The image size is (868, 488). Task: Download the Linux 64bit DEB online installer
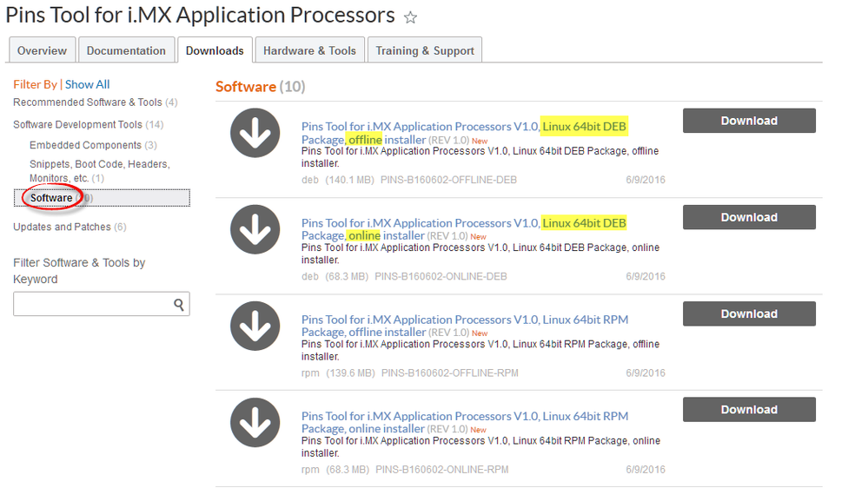(x=749, y=217)
